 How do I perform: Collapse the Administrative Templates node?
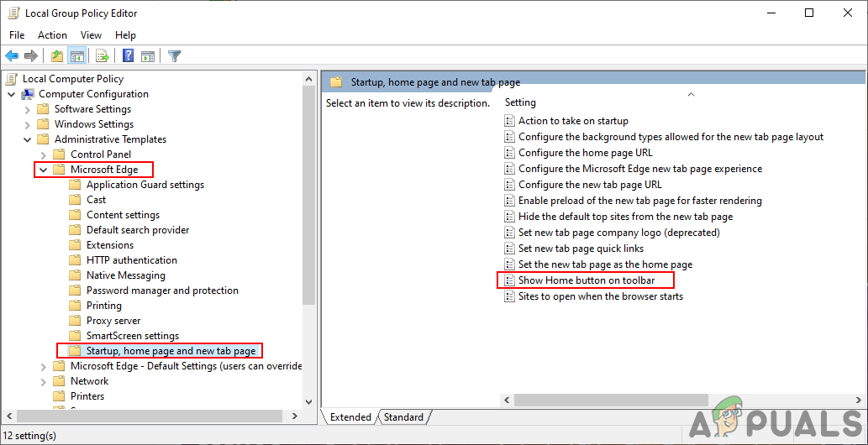click(x=28, y=139)
